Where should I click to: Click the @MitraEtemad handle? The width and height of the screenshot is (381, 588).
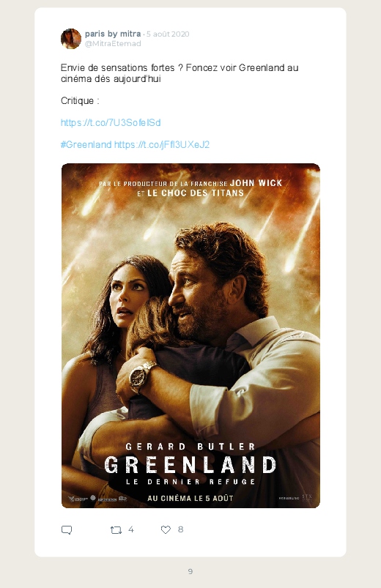pyautogui.click(x=113, y=43)
